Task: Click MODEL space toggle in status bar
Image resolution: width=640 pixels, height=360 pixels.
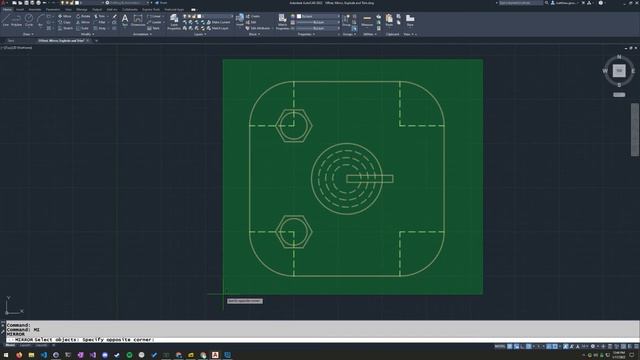Action: click(x=500, y=347)
